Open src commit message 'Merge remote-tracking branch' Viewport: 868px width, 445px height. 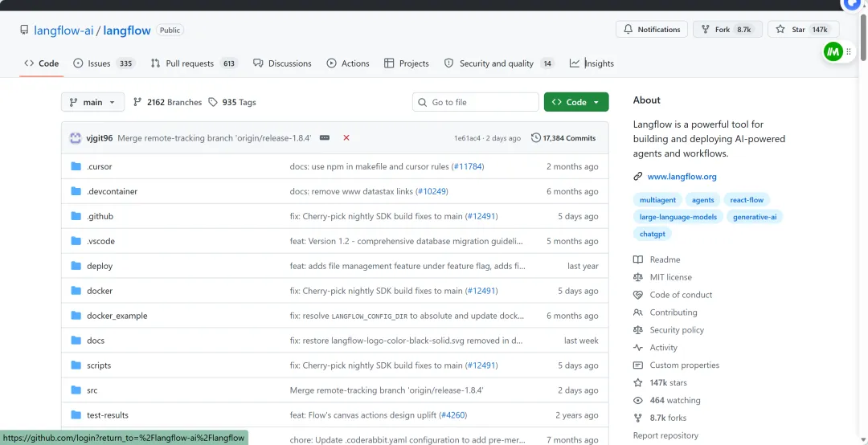(387, 390)
